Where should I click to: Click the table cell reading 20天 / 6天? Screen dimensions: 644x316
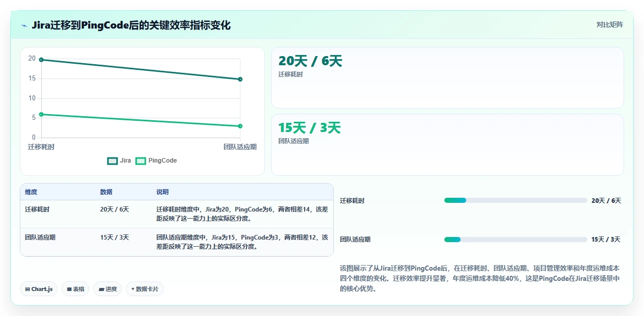pyautogui.click(x=115, y=209)
